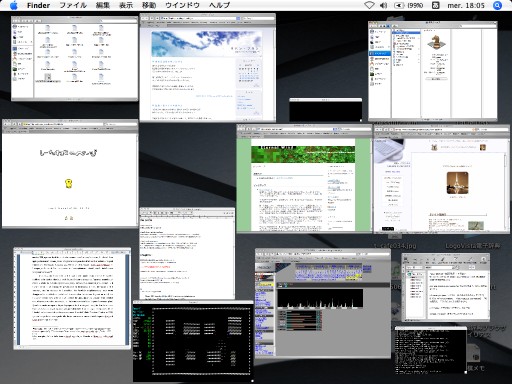Viewport: 512px width, 384px height.
Task: Open the ウインドウ menu
Action: pos(182,5)
